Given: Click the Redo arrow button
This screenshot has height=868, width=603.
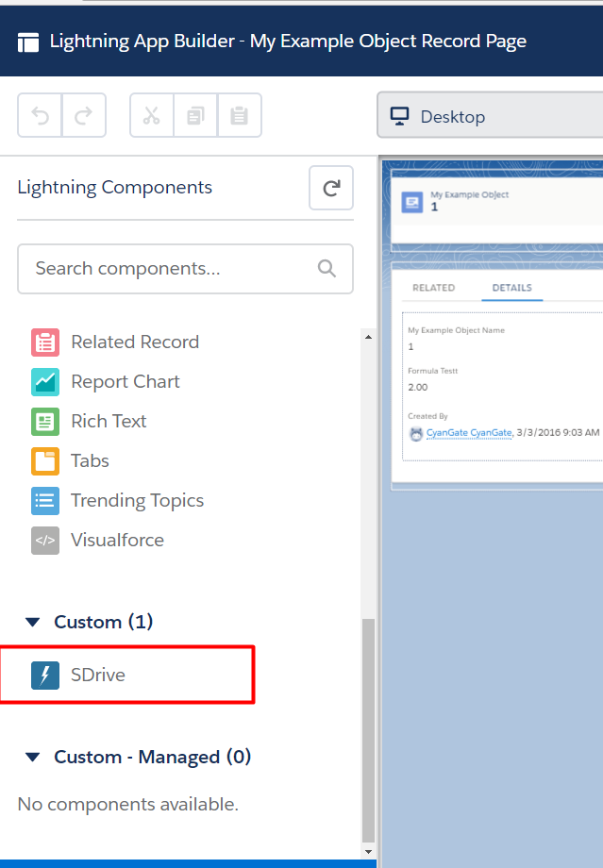Looking at the screenshot, I should (84, 116).
